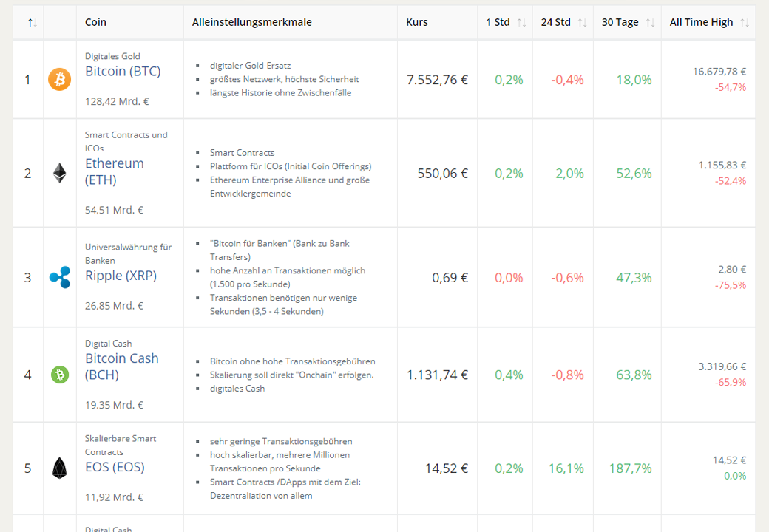Click Bitcoin market cap 128,42 Mrd. €
The width and height of the screenshot is (769, 532).
point(117,101)
